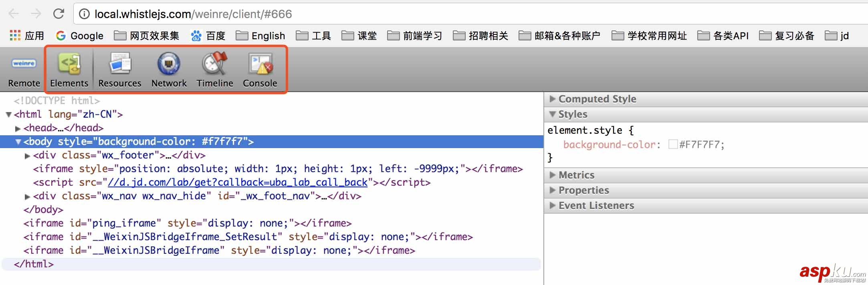The height and width of the screenshot is (285, 868).
Task: Open the 复习必备 bookmark folder
Action: coord(787,36)
